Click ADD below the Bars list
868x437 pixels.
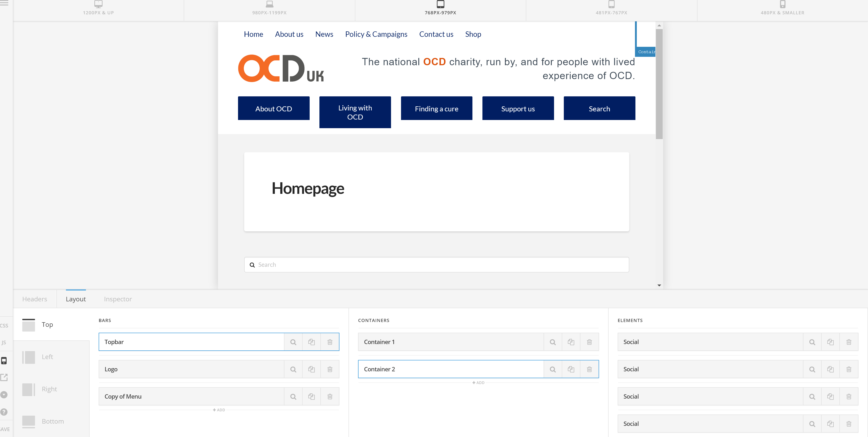coord(219,410)
